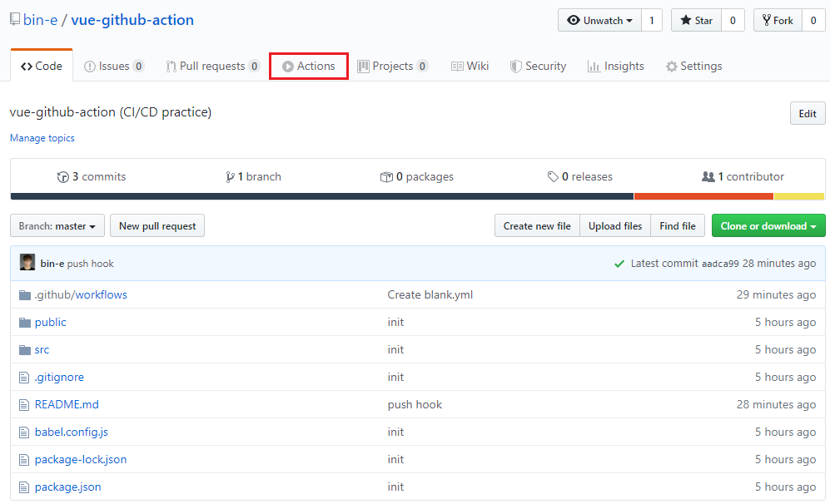Click the file icon beside README.md

tap(24, 405)
